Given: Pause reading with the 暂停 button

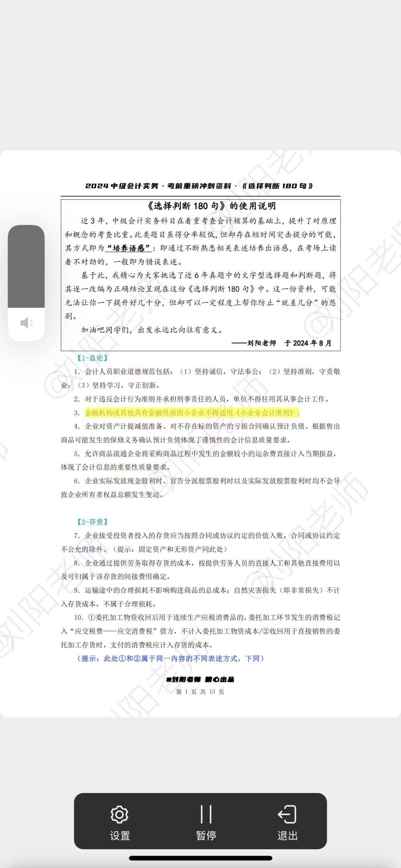Looking at the screenshot, I should point(206,822).
